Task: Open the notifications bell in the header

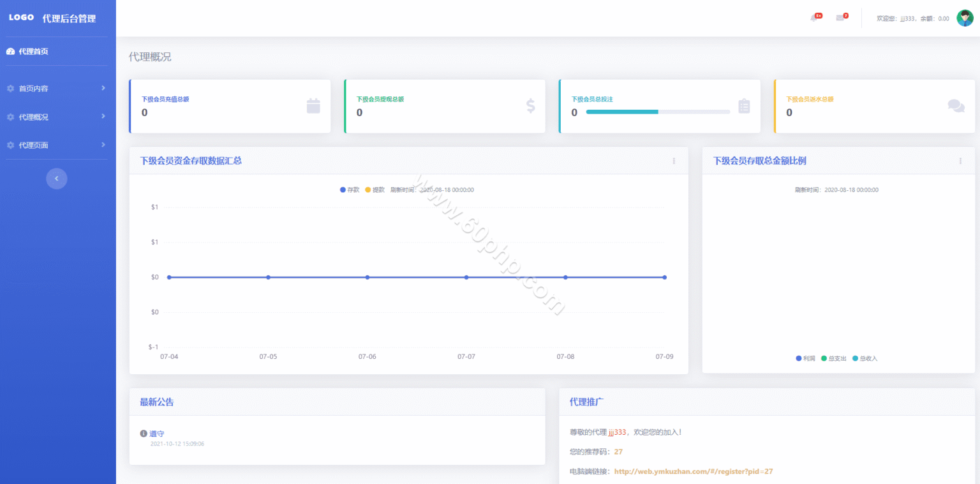Action: (x=813, y=18)
